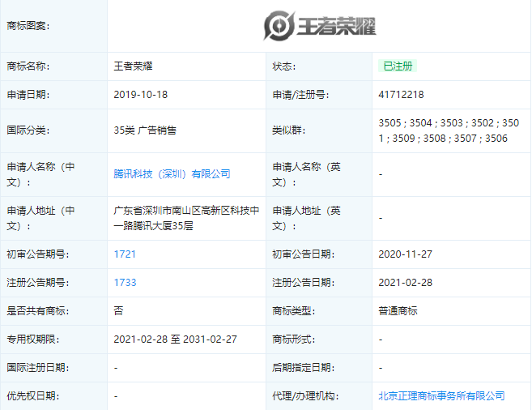Click the 注册公告日期 label
The width and height of the screenshot is (532, 410).
click(x=304, y=283)
